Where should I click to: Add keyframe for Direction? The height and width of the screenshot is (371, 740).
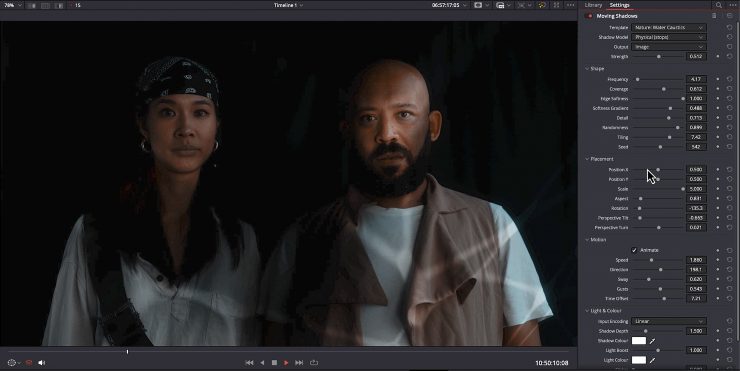718,270
